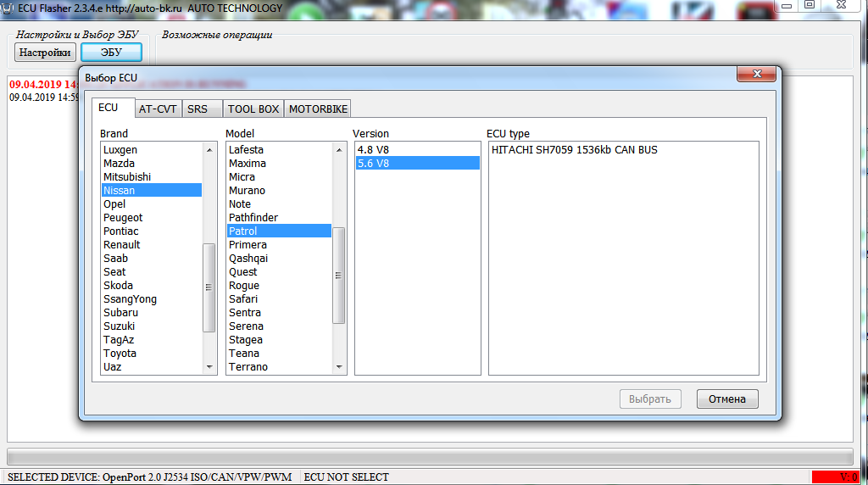Switch to the AT-CVT tab
The width and height of the screenshot is (868, 485).
pos(158,109)
